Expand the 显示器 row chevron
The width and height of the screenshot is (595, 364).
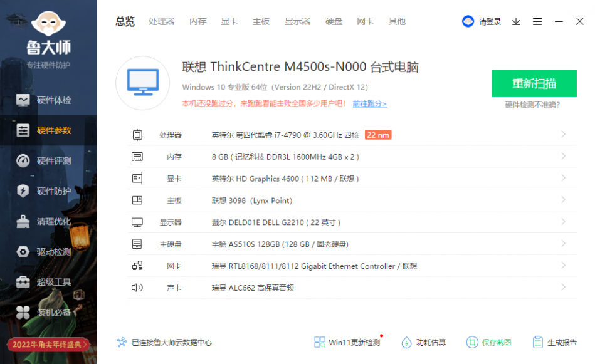[x=563, y=221]
